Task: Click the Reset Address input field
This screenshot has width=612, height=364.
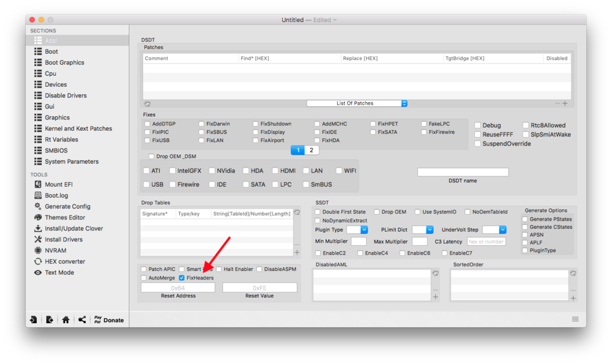Action: (x=178, y=288)
